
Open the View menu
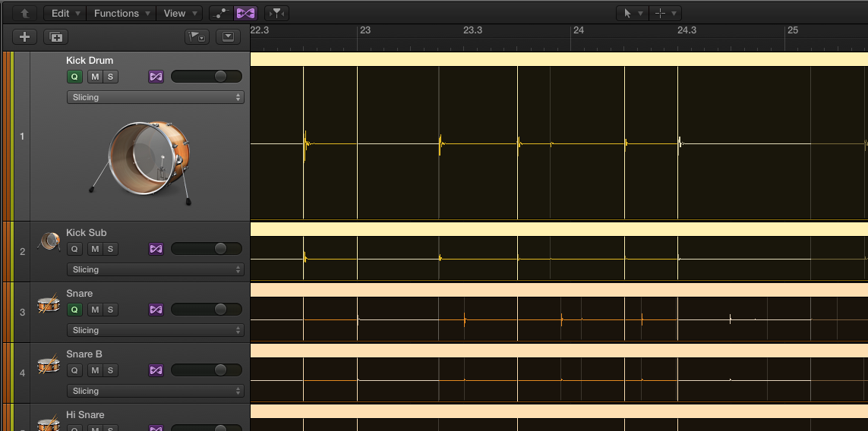[179, 14]
